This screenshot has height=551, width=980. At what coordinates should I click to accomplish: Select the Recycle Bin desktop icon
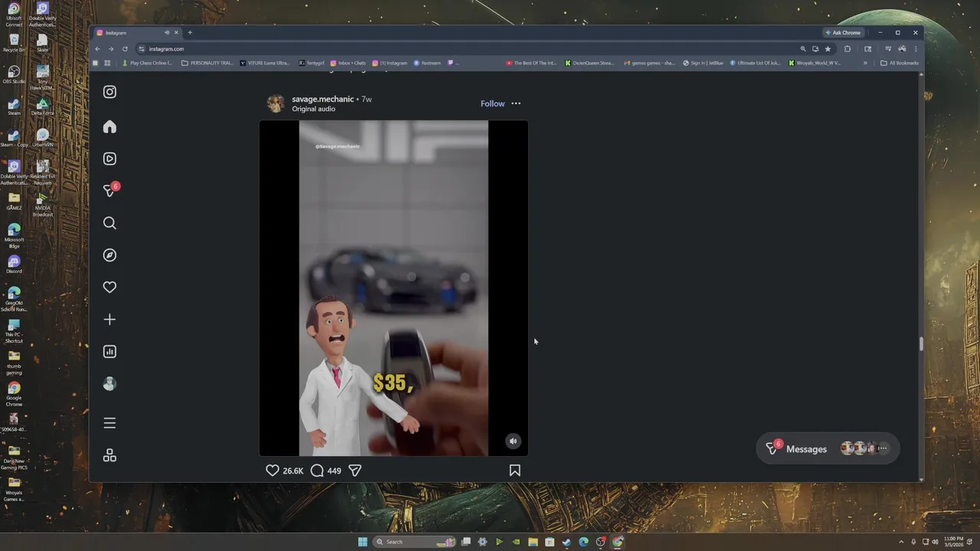tap(14, 43)
